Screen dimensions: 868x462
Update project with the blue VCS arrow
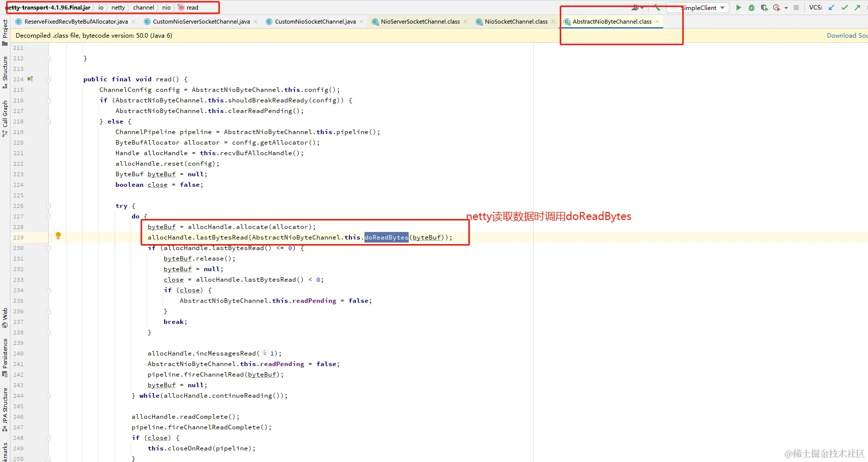(x=831, y=8)
